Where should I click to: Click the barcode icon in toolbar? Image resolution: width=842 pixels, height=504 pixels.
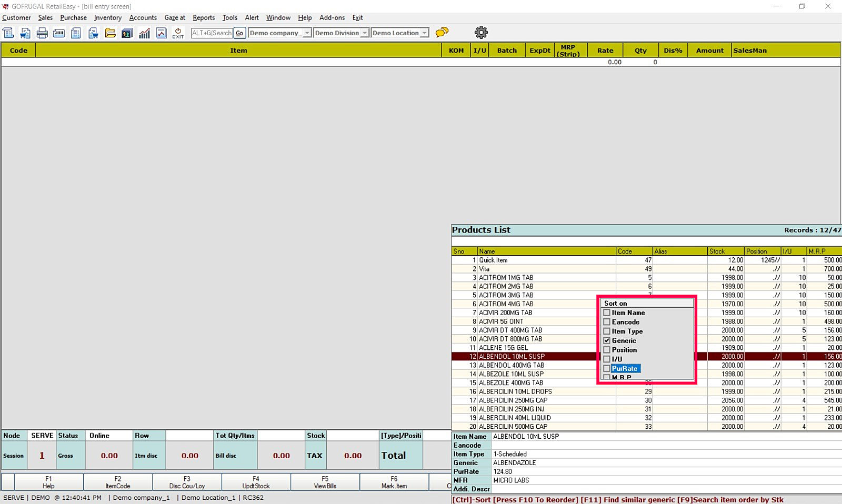click(x=59, y=33)
